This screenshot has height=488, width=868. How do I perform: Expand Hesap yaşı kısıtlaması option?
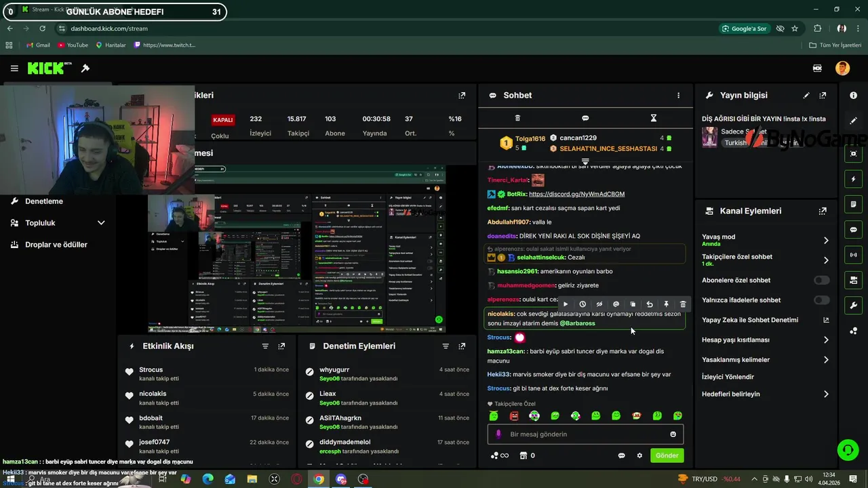tap(826, 340)
